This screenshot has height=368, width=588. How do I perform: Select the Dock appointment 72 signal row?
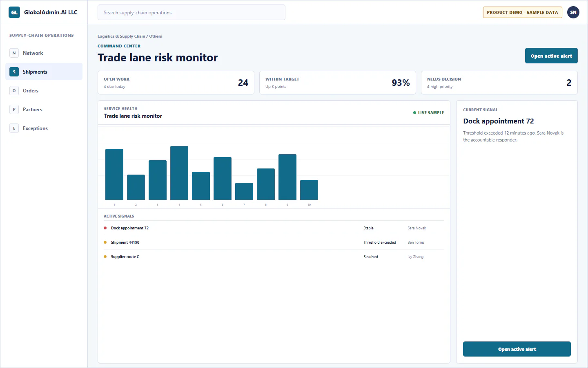pos(274,228)
